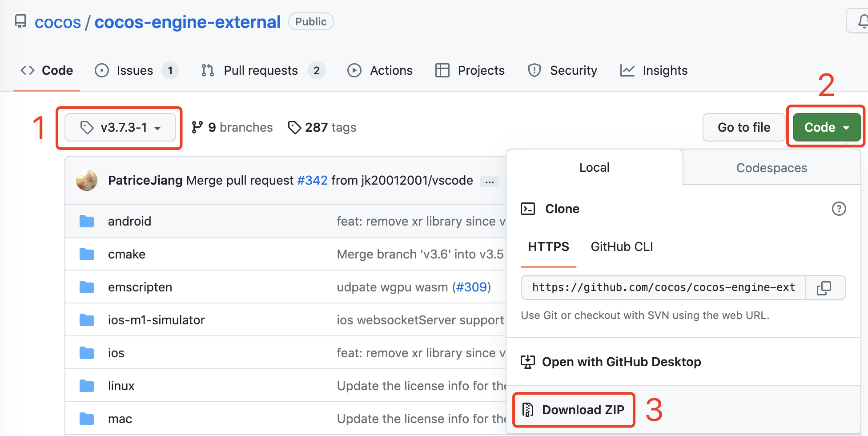Click the clone URL input field
The width and height of the screenshot is (868, 436).
click(663, 287)
